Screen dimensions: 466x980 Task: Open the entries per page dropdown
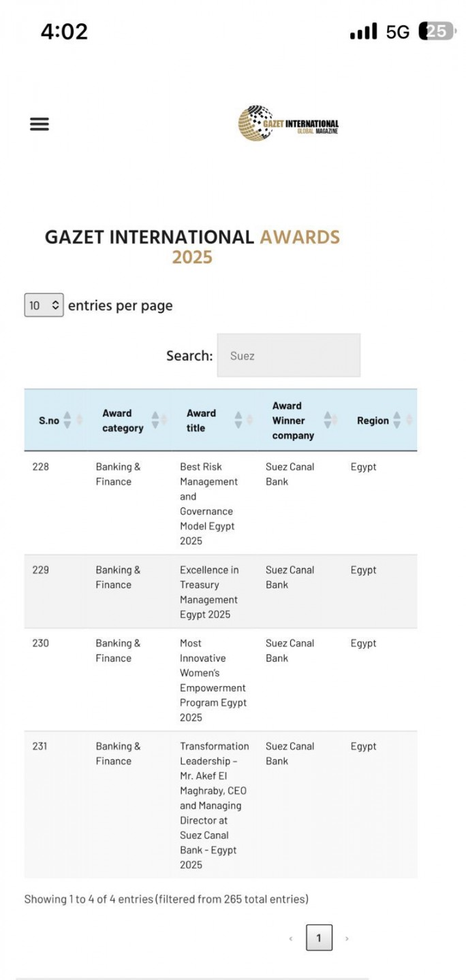click(x=44, y=306)
